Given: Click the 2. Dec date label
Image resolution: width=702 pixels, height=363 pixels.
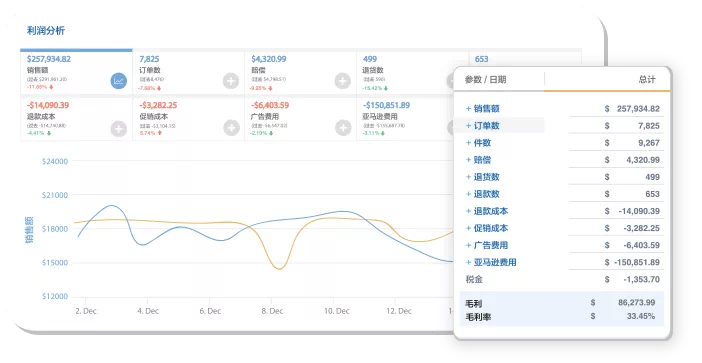Looking at the screenshot, I should point(86,311).
